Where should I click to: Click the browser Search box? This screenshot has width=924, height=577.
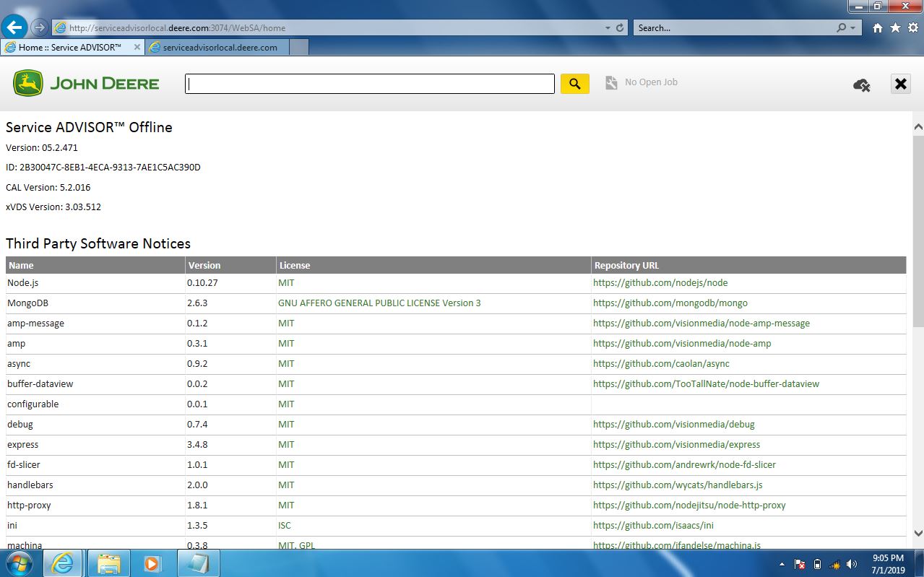click(x=733, y=28)
